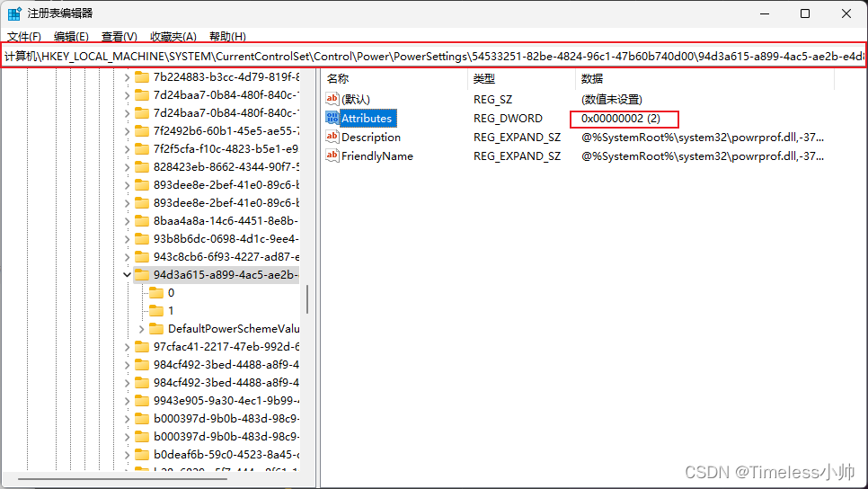Expand the 8baa4a8a-14c6-4451 key chevron
This screenshot has width=868, height=489.
(x=127, y=221)
